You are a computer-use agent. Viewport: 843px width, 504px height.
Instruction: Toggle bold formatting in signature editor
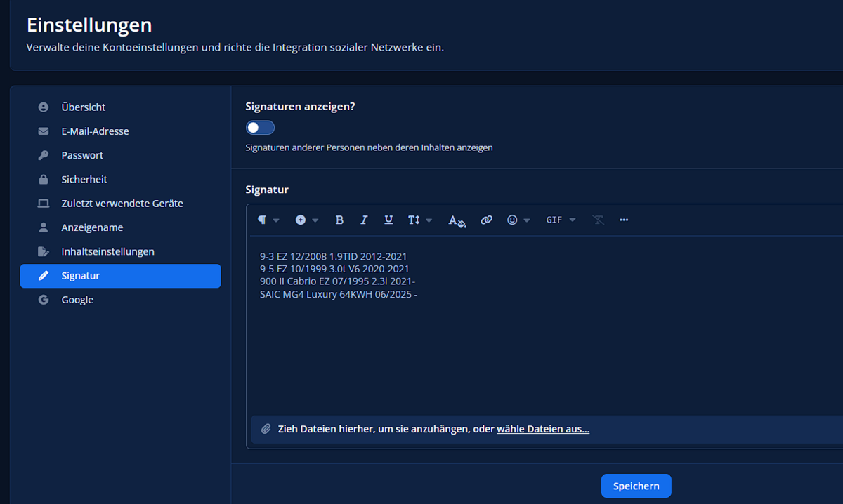click(339, 220)
